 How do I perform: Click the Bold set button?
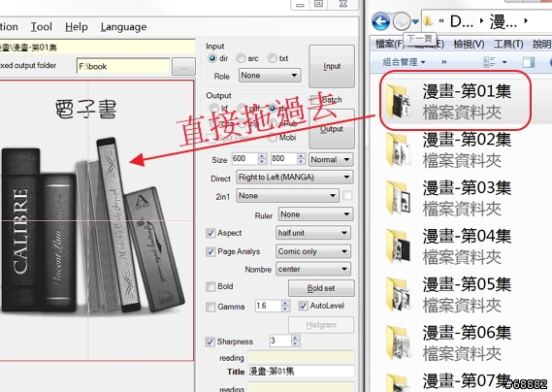tap(321, 288)
